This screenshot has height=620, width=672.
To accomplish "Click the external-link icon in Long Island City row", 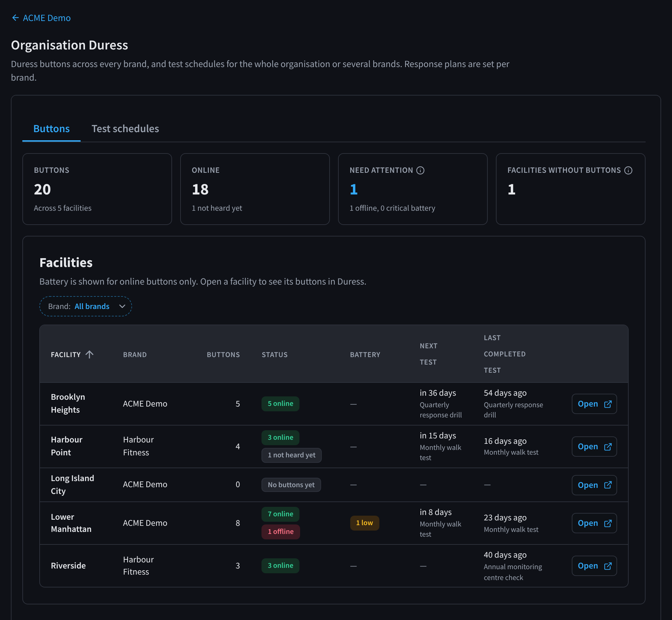I will pyautogui.click(x=608, y=485).
